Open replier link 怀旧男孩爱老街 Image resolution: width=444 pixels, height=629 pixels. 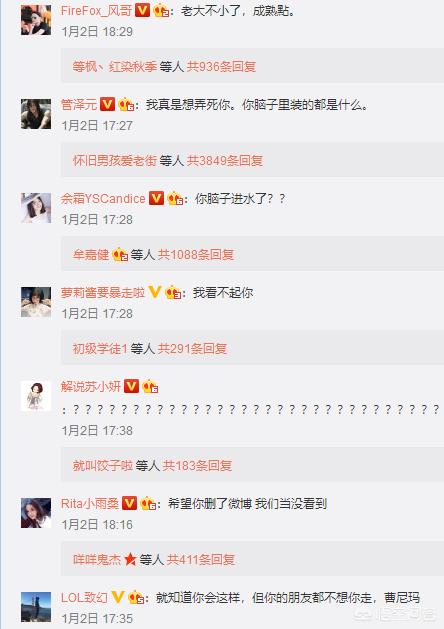pos(115,160)
